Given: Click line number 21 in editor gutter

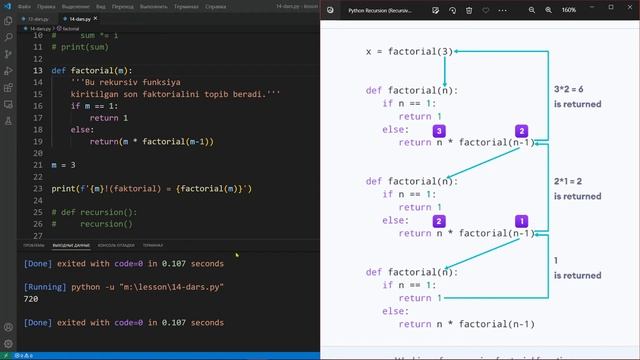Looking at the screenshot, I should [38, 165].
